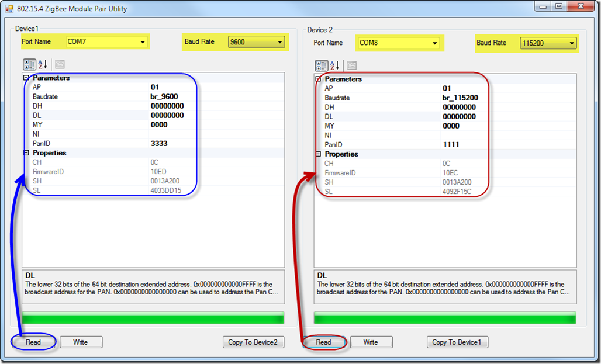Select FirmwareID value 10ED in Device1

[158, 172]
